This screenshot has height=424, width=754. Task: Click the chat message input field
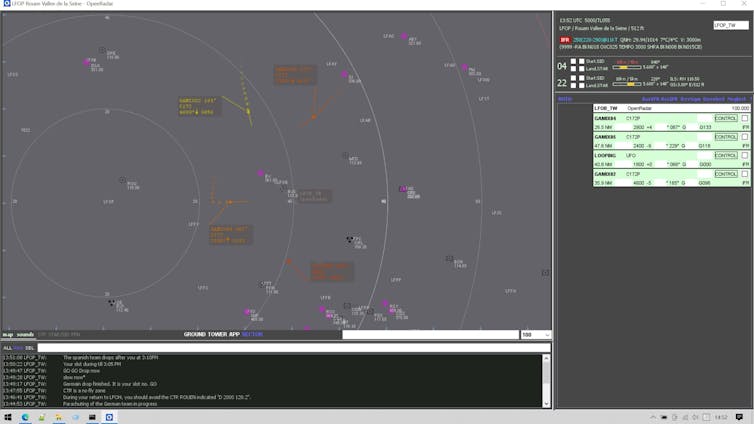click(x=290, y=347)
